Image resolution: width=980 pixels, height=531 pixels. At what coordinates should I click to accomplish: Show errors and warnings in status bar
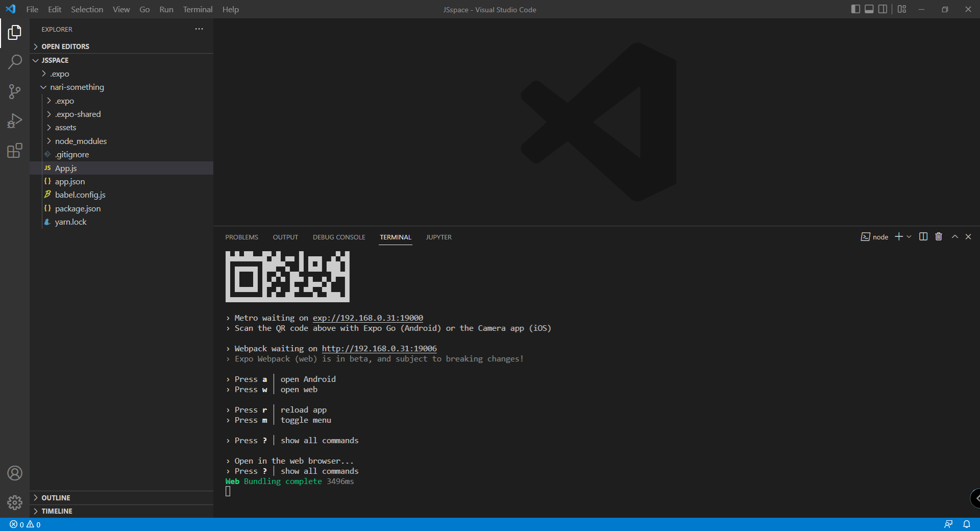click(x=25, y=524)
